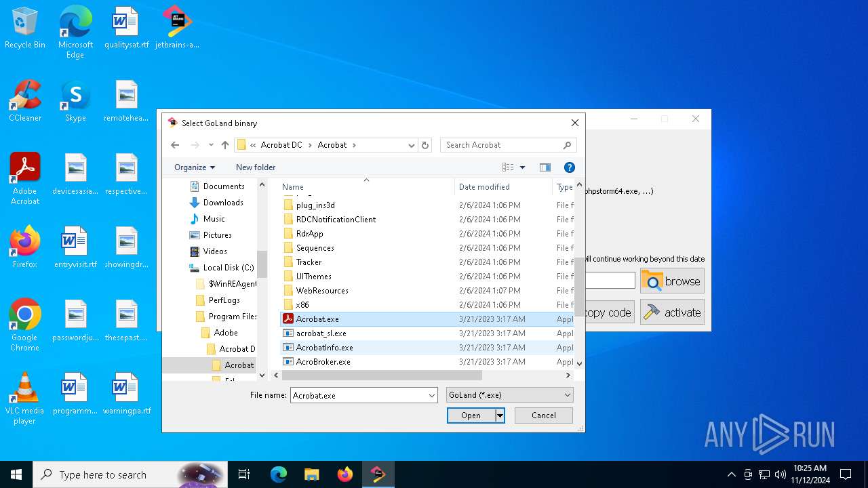Screen dimensions: 868x488
Task: Click the File name input field
Action: click(x=359, y=395)
